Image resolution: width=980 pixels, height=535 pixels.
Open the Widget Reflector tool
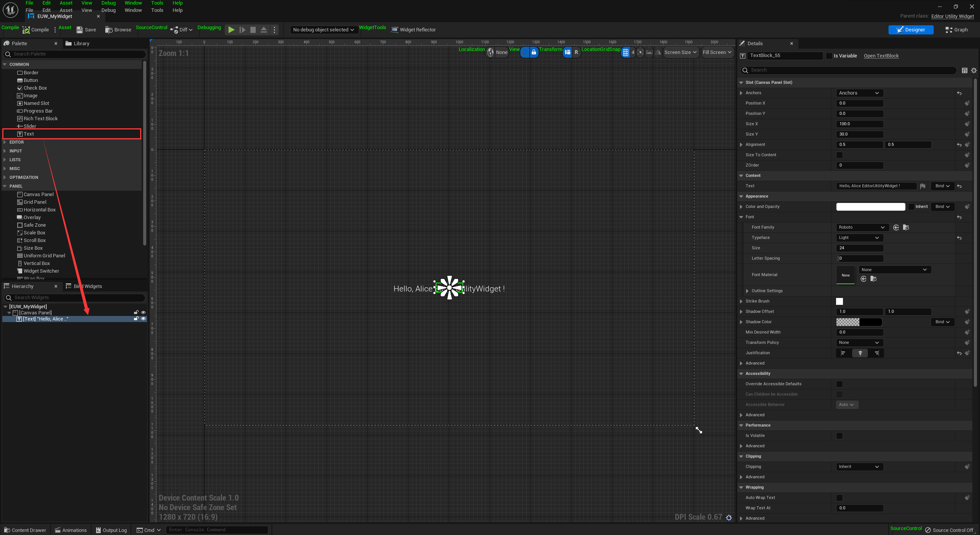[413, 30]
